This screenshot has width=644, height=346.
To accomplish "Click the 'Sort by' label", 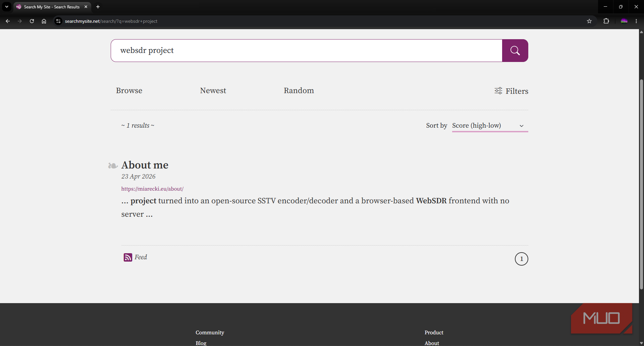I will click(x=437, y=126).
